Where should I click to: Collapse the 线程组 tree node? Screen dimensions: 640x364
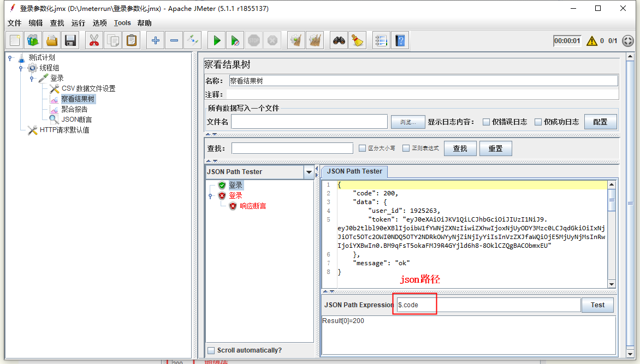21,68
